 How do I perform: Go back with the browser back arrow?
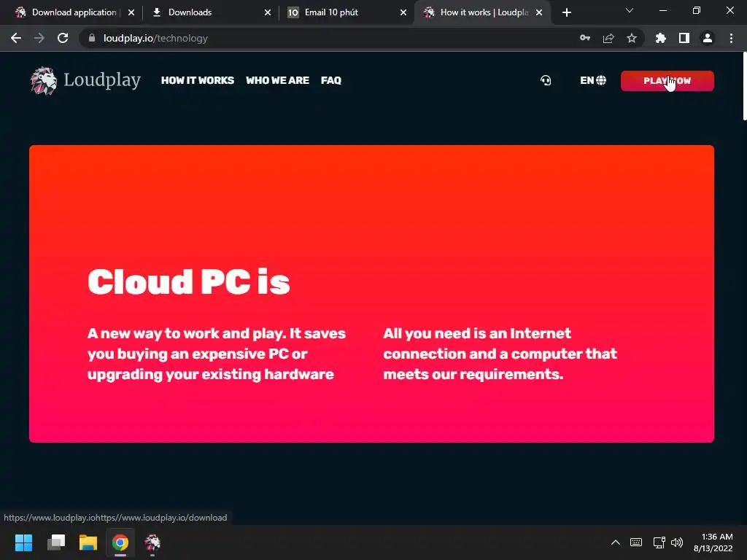[x=16, y=38]
